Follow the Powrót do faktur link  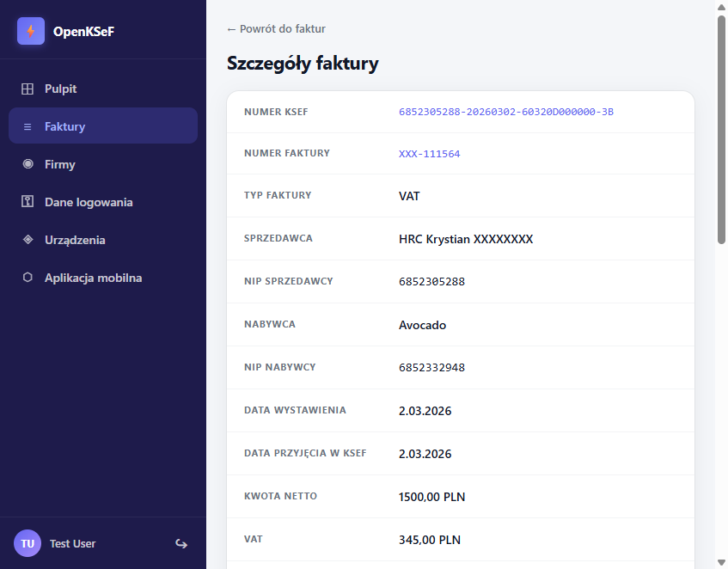tap(276, 28)
